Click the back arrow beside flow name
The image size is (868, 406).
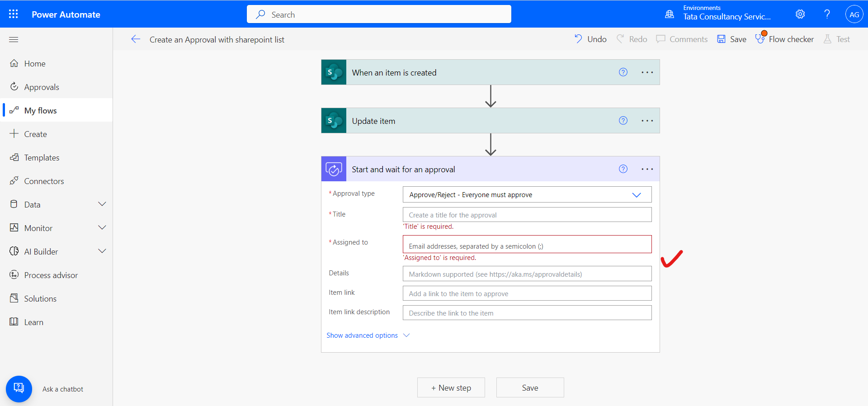(x=136, y=39)
